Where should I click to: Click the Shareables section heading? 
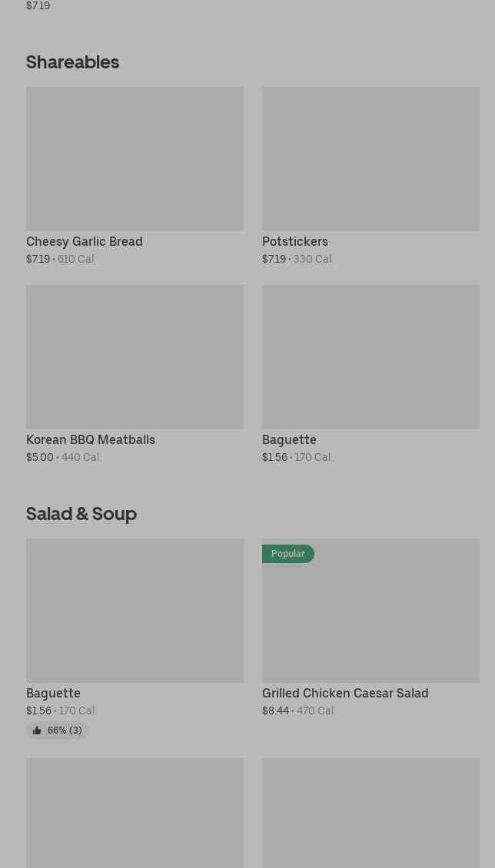pos(72,61)
